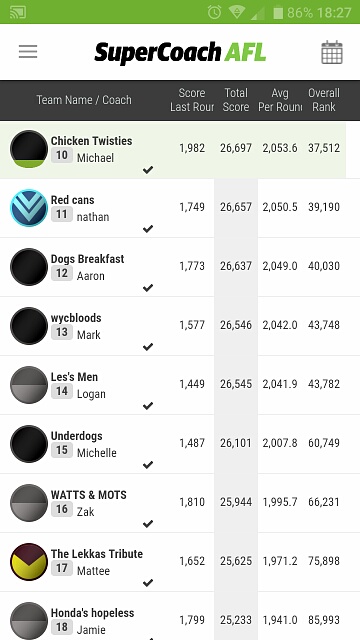Tap the cast screen icon in status bar

point(18,12)
